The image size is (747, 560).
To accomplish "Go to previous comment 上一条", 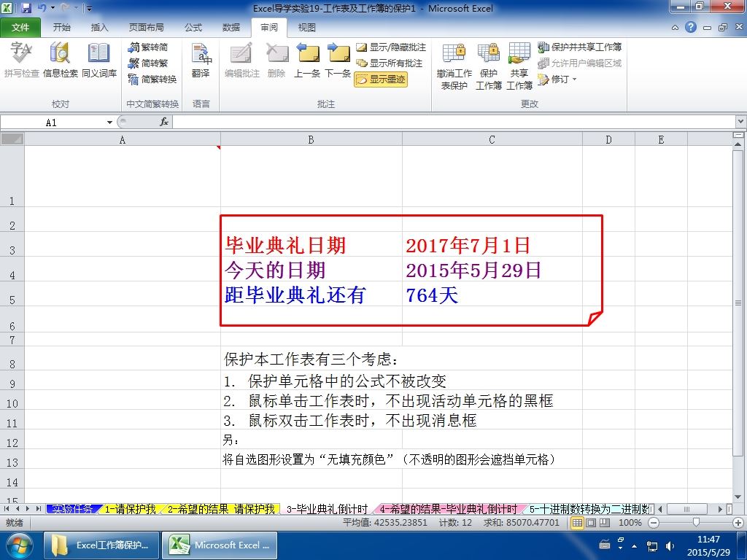I will 307,61.
